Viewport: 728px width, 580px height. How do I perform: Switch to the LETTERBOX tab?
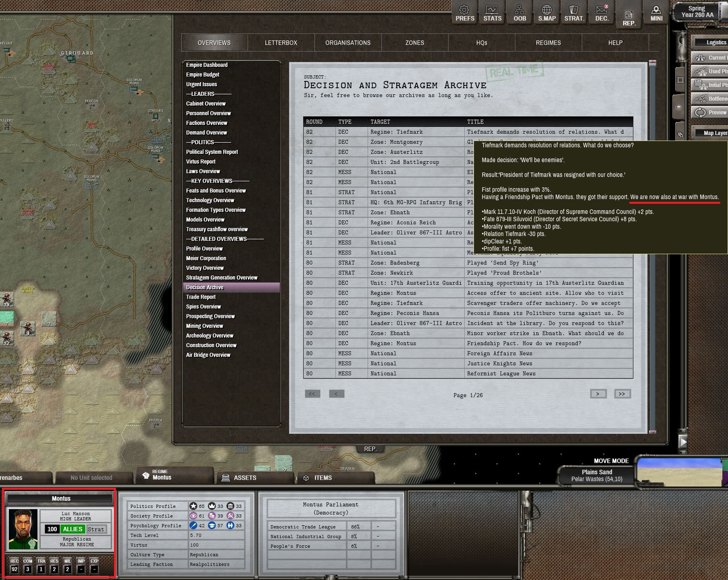(281, 43)
